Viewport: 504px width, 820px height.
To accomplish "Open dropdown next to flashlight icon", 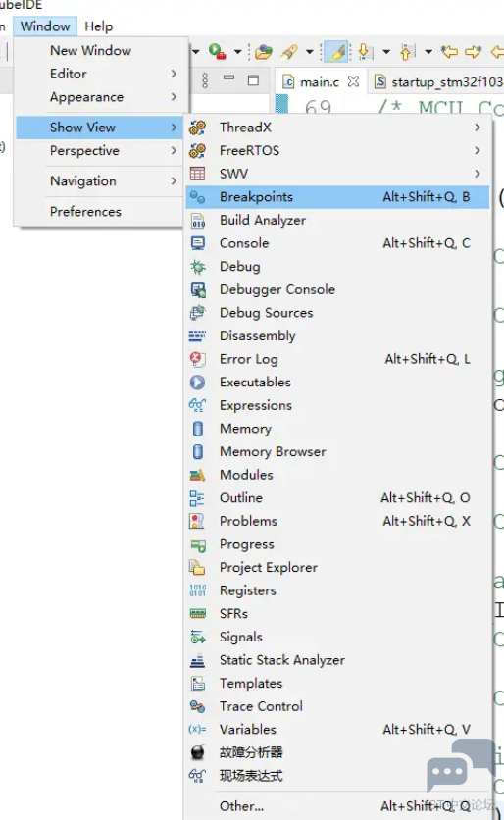I will (310, 52).
